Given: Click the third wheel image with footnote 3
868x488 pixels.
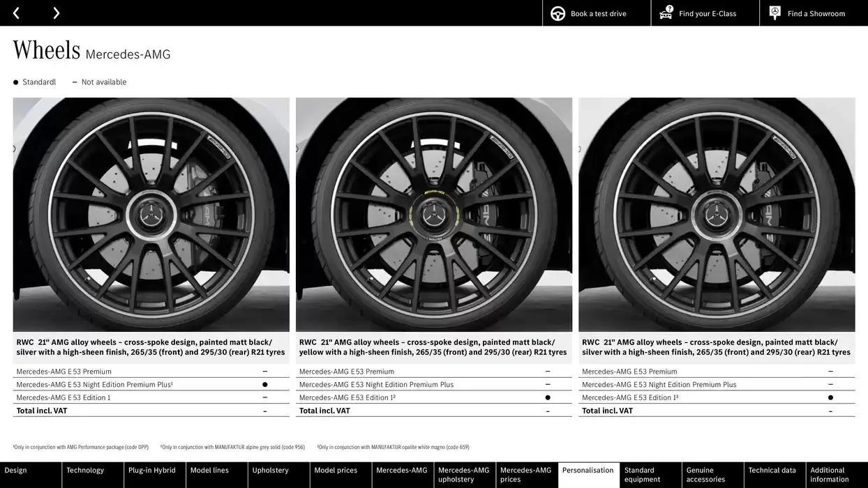Looking at the screenshot, I should (x=717, y=215).
